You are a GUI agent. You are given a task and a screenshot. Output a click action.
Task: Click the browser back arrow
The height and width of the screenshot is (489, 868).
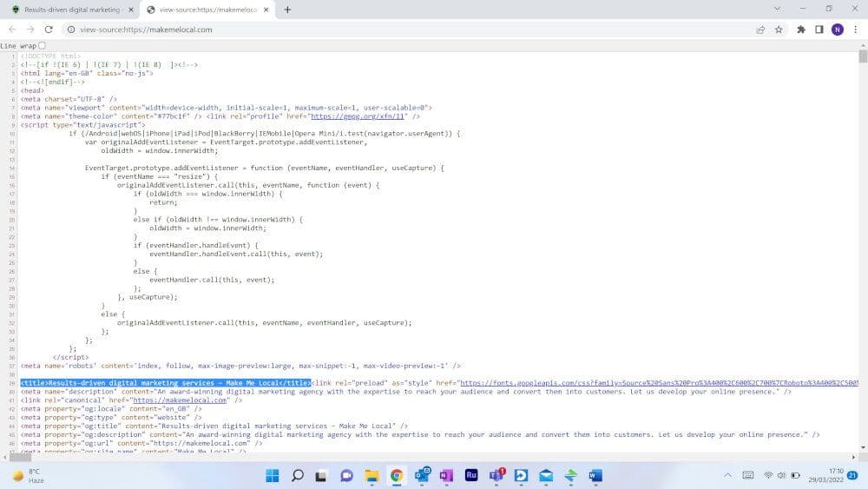click(11, 29)
